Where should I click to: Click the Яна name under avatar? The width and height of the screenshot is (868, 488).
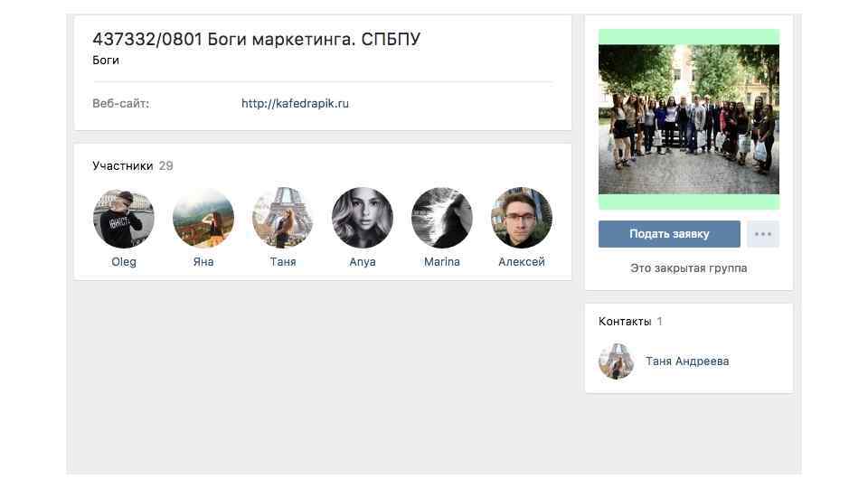coord(203,262)
